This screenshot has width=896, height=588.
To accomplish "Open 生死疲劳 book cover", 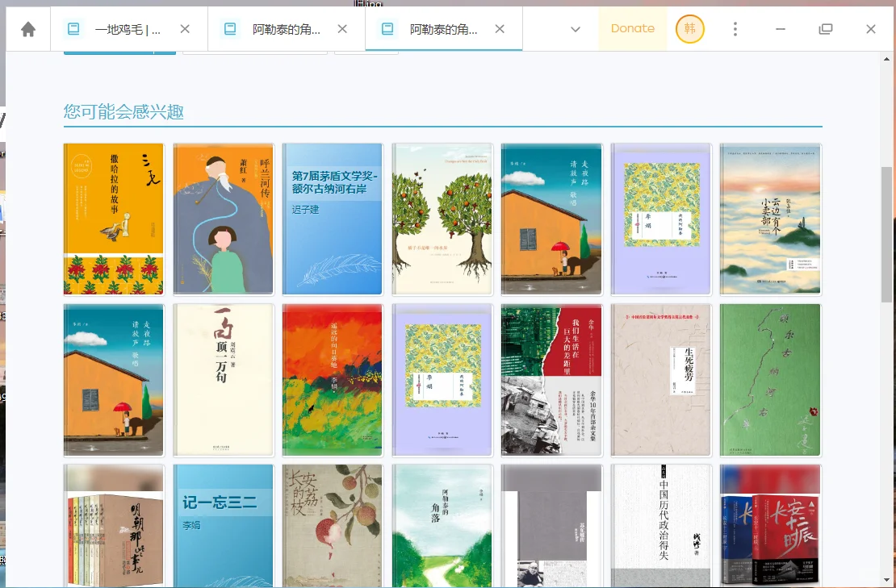I will [661, 380].
